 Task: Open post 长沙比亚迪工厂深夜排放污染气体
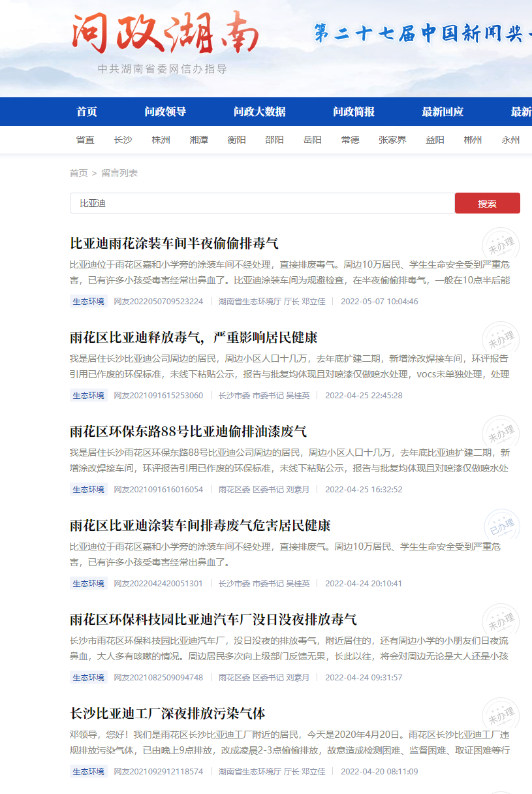coord(168,713)
